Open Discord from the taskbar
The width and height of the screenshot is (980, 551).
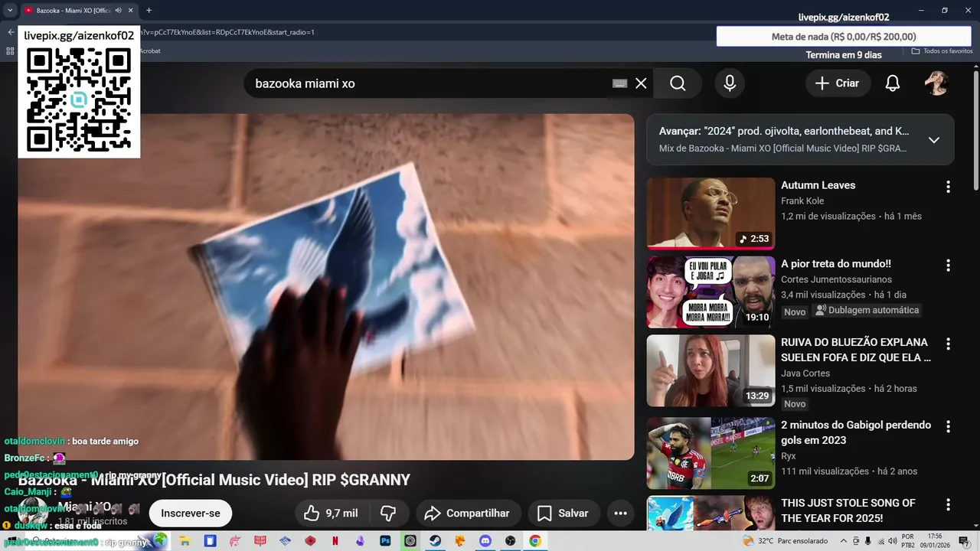[x=485, y=540]
